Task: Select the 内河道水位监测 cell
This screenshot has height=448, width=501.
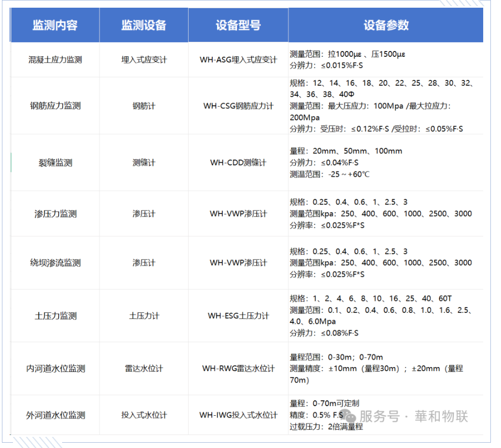Action: [55, 369]
